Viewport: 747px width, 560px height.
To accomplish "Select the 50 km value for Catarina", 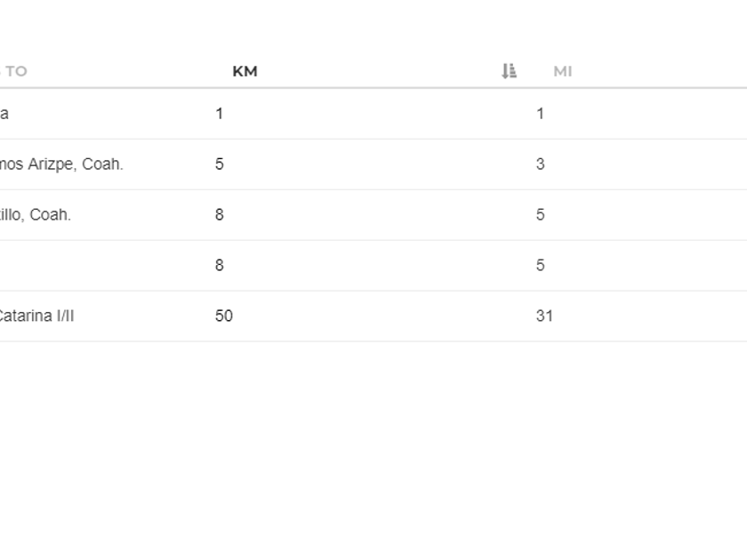I will 223,316.
